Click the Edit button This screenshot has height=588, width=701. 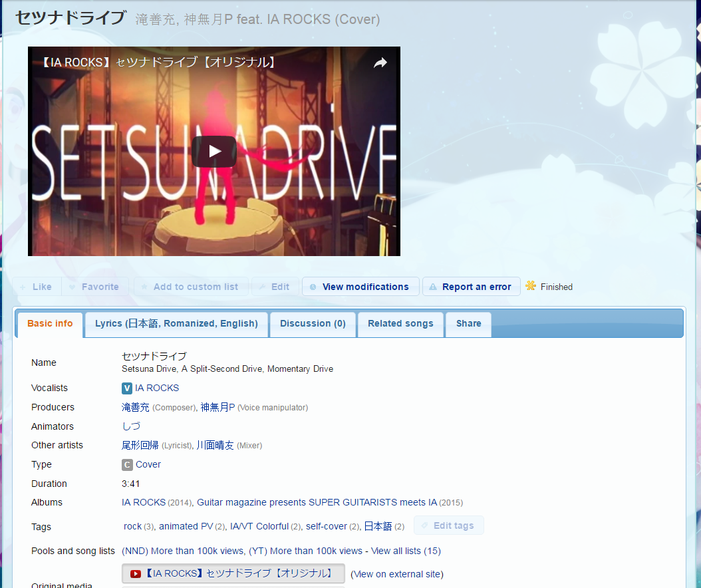click(x=275, y=287)
